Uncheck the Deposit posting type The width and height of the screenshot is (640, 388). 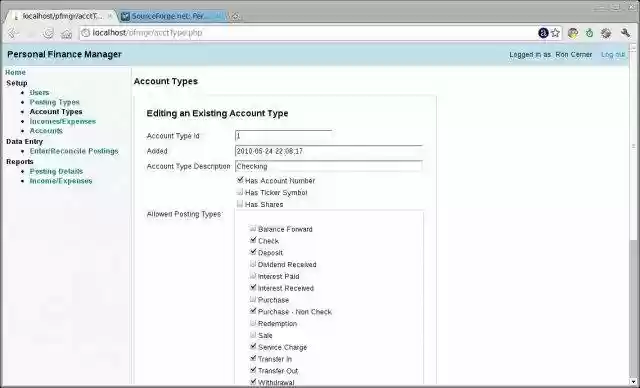click(253, 252)
